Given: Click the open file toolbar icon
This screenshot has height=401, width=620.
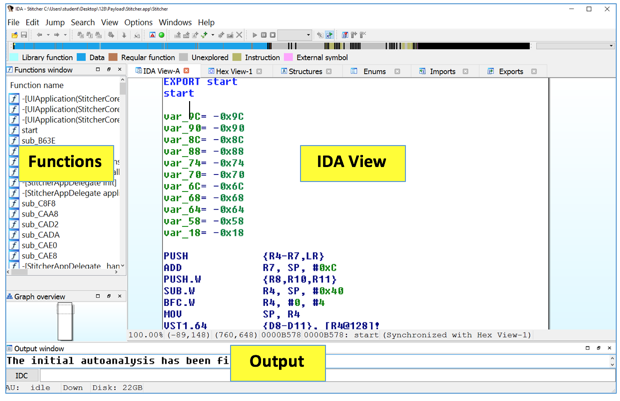Looking at the screenshot, I should tap(14, 35).
